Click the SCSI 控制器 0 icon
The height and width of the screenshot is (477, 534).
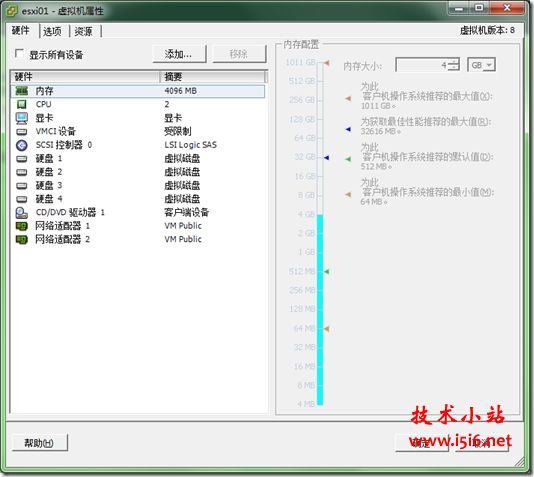coord(22,145)
